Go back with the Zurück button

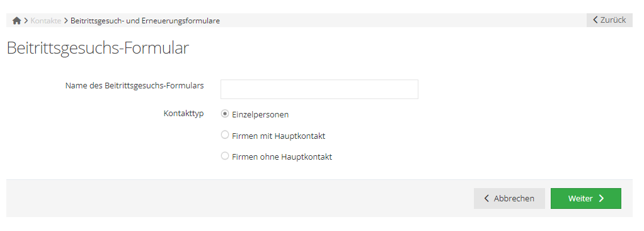pos(609,20)
